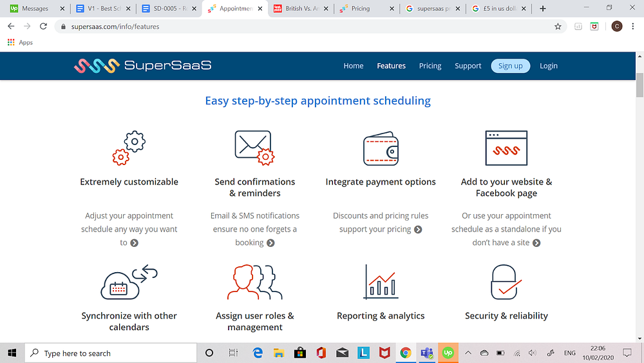The image size is (644, 363).
Task: Open the Mail app from taskbar
Action: [342, 353]
